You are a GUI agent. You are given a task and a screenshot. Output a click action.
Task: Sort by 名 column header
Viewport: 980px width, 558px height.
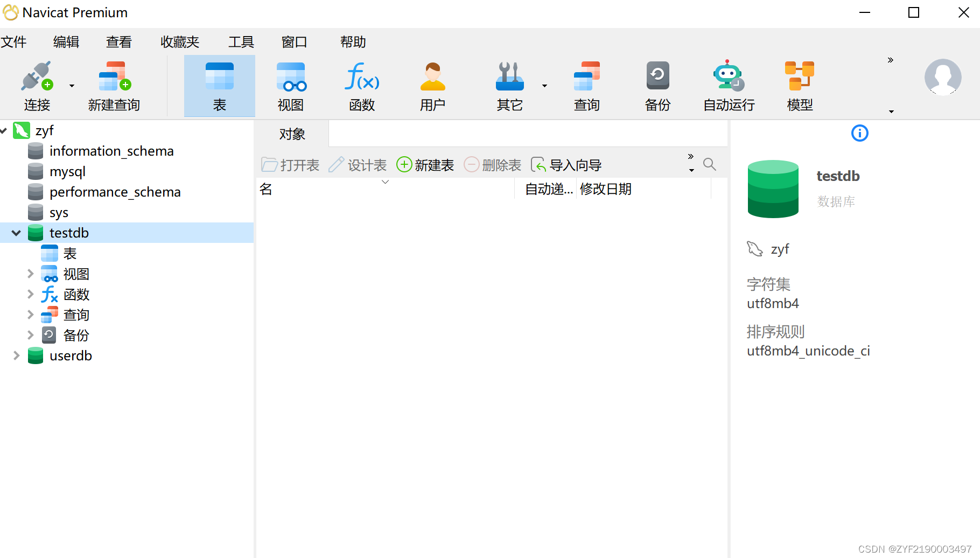point(385,189)
